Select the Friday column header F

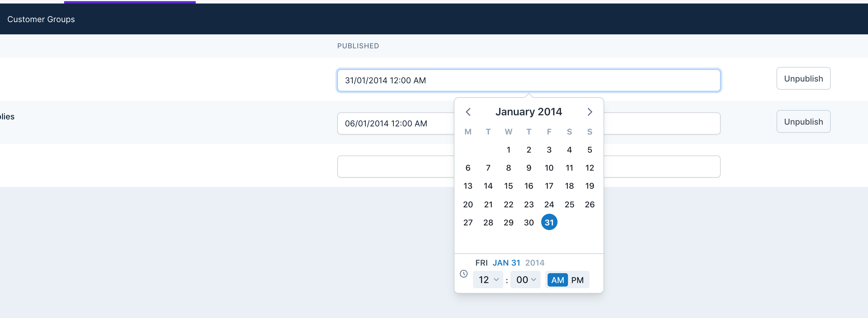[x=549, y=132]
